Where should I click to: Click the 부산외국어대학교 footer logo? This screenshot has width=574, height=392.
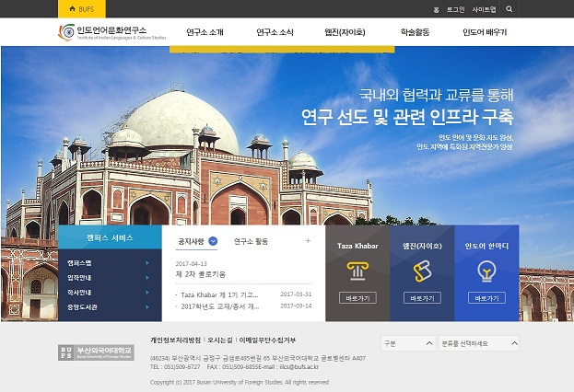click(96, 352)
